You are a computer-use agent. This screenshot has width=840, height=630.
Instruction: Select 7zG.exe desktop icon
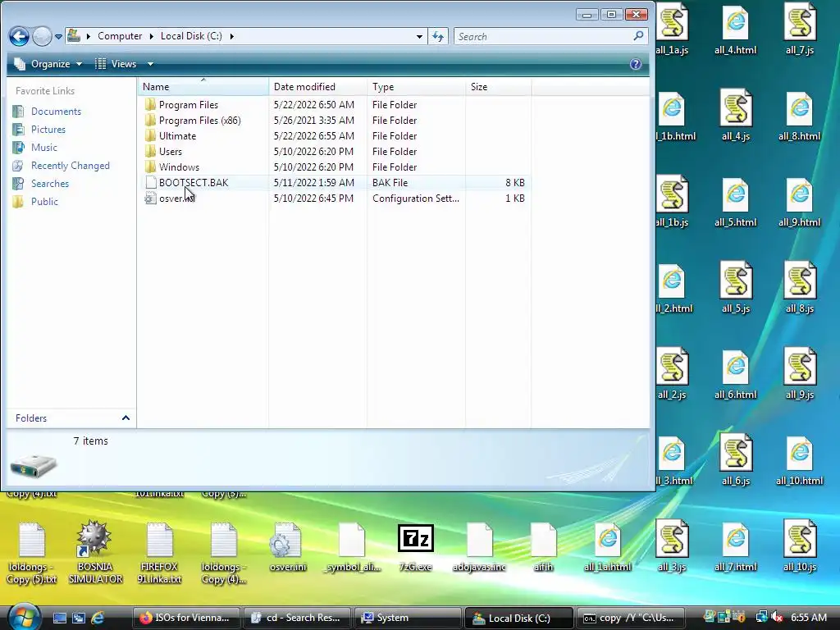(415, 547)
